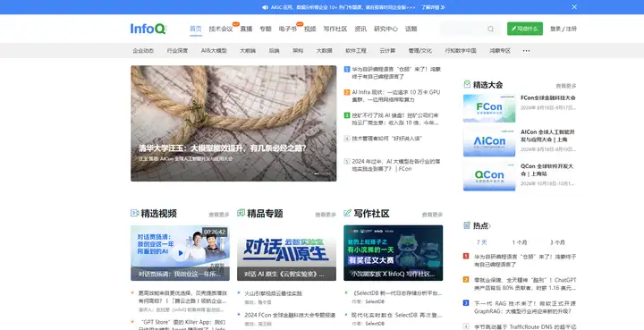Click rank 2 badge beside AI Infra headline

pos(347,92)
